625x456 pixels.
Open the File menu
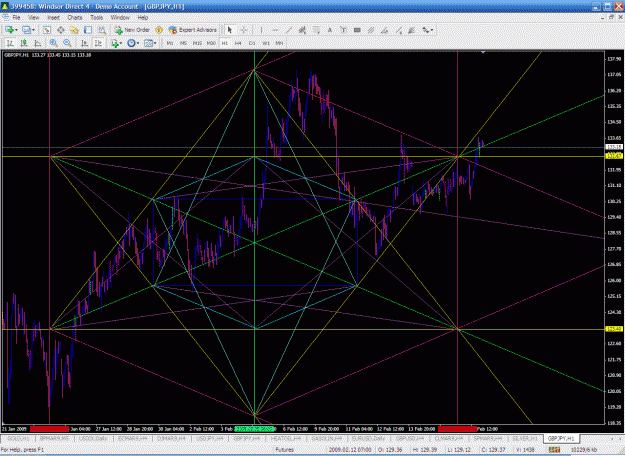[16, 18]
